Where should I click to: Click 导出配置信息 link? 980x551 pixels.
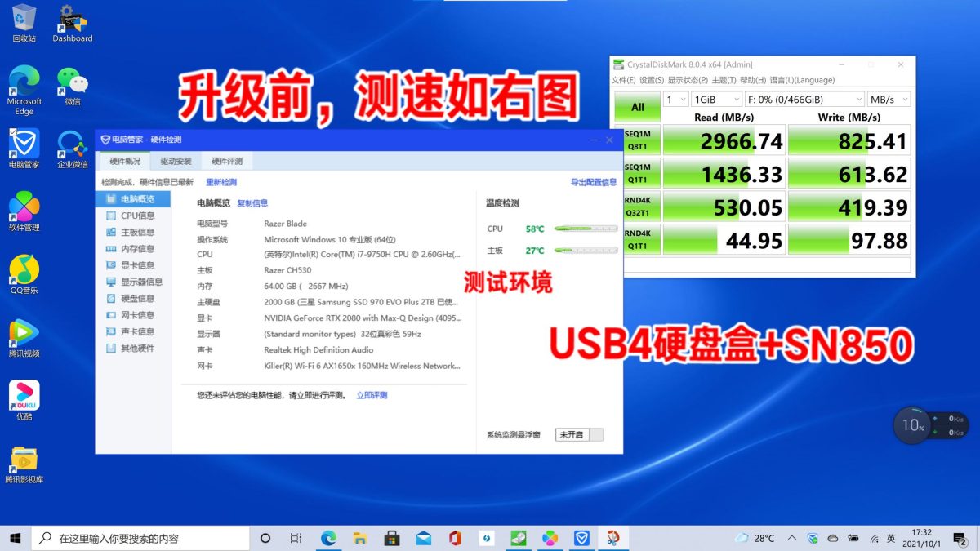(x=593, y=182)
